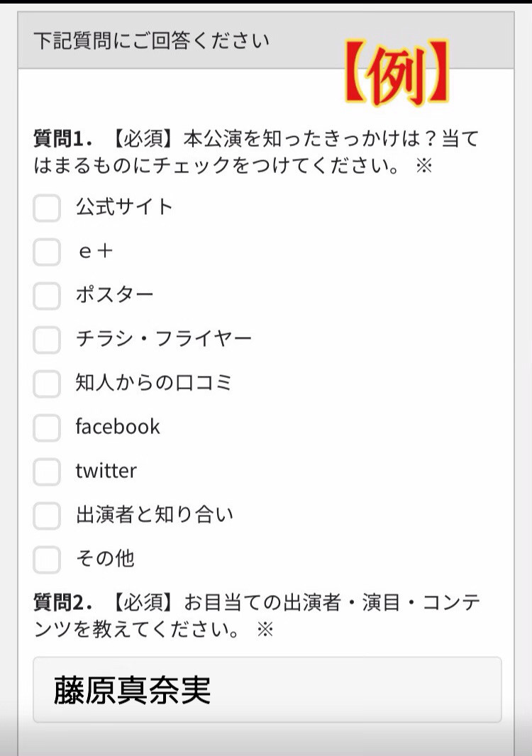Click the text field containing 藤原真奈実
Viewport: 532px width, 756px height.
(267, 689)
